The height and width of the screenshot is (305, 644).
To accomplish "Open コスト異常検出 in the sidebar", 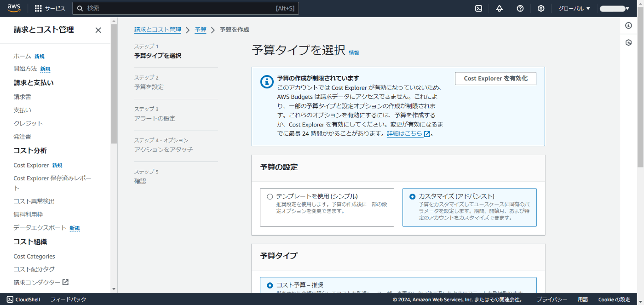I will pyautogui.click(x=34, y=201).
